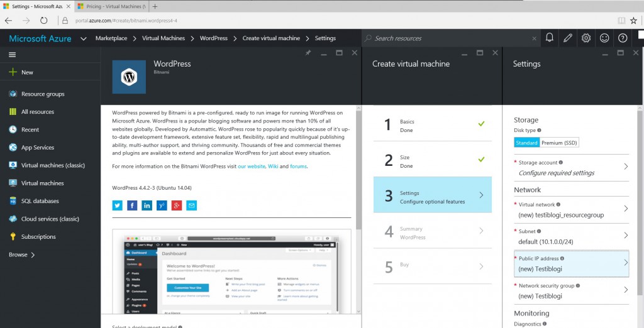Open step 2 Size

pyautogui.click(x=433, y=159)
